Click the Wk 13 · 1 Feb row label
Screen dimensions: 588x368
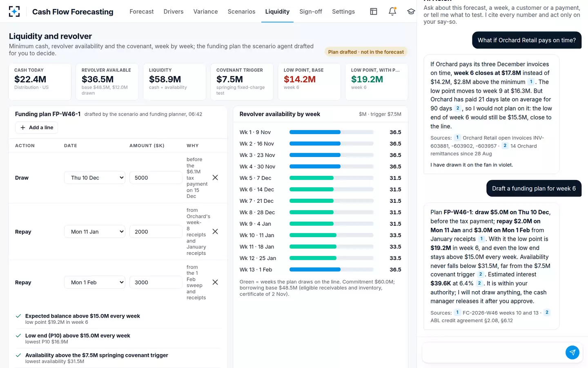[256, 269]
